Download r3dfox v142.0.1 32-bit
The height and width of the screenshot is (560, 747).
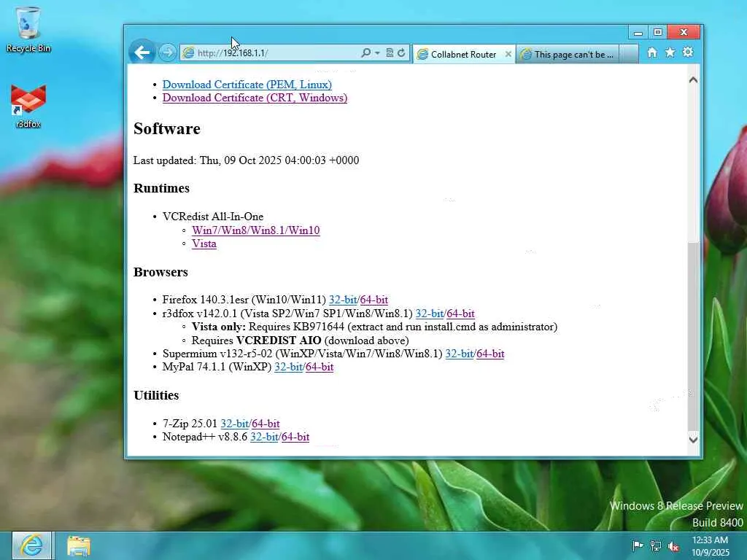tap(429, 314)
